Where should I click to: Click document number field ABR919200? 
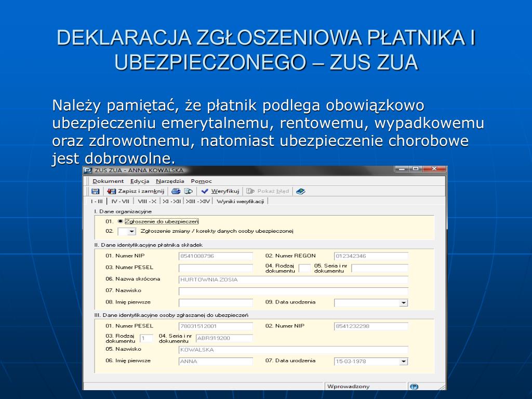[224, 338]
